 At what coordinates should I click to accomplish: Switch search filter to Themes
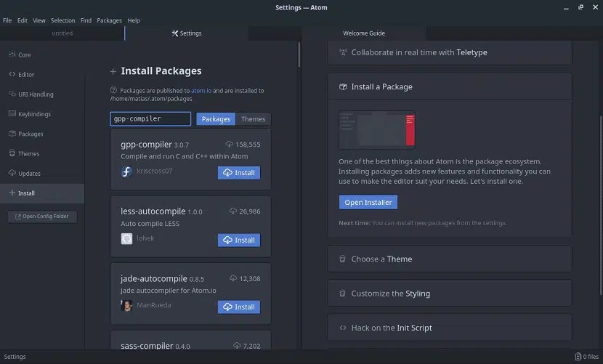tap(253, 119)
